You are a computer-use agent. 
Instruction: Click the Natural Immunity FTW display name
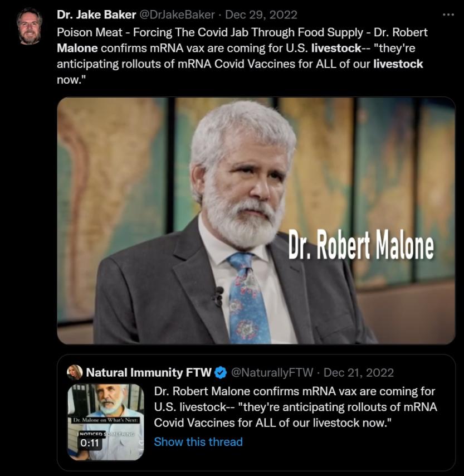(149, 372)
